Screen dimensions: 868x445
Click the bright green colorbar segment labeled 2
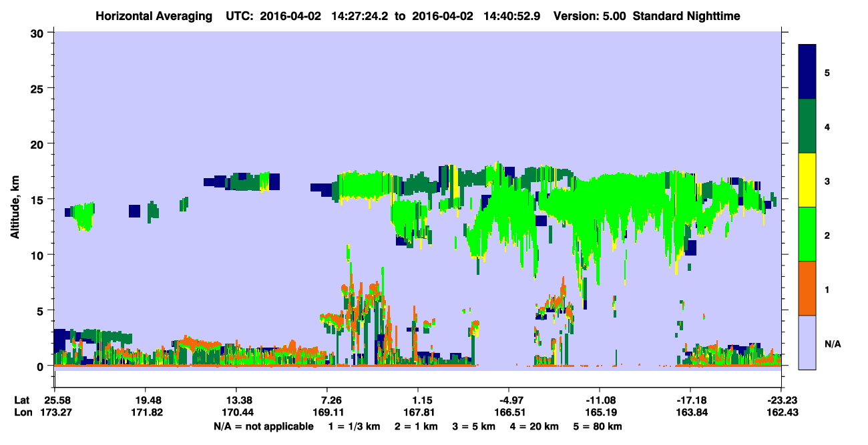pos(807,234)
